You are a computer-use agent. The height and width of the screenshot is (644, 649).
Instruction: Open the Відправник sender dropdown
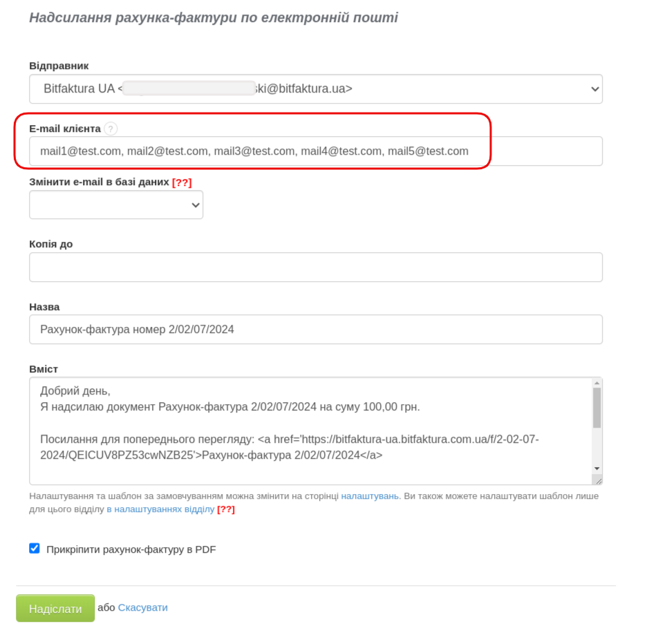point(316,89)
